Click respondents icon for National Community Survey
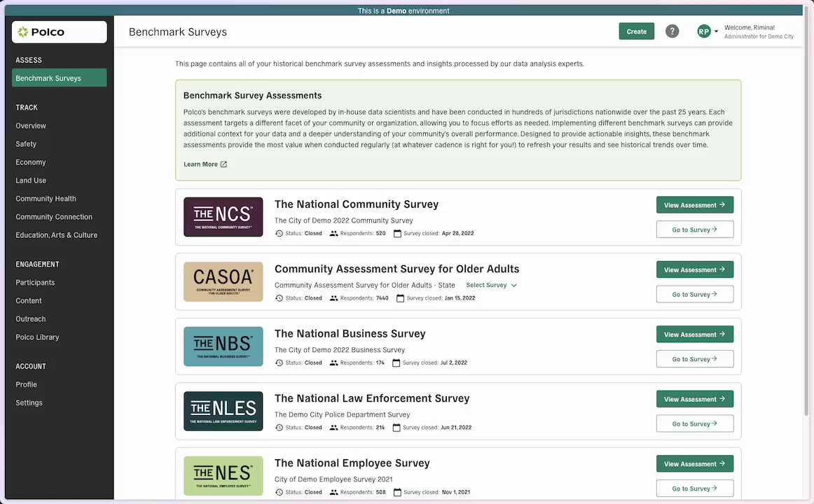Viewport: 814px width, 504px height. 334,234
